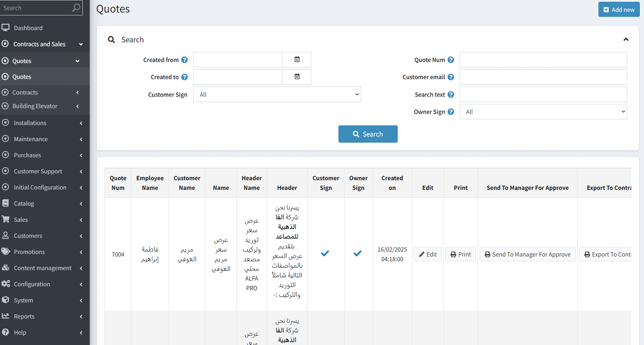Click the Add new button
644x345 pixels.
(x=619, y=10)
